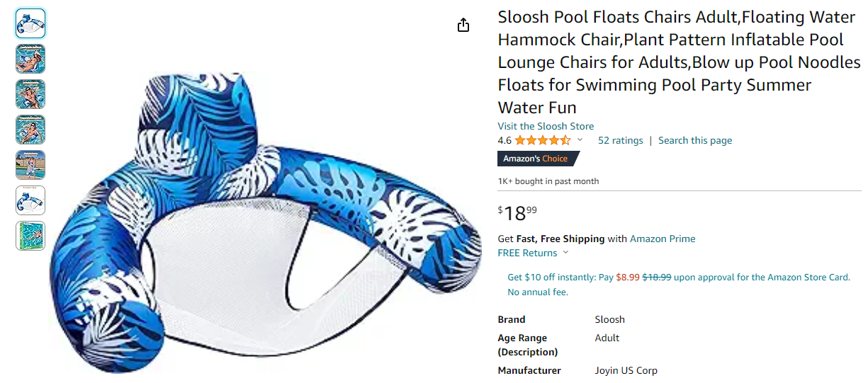Image resolution: width=868 pixels, height=383 pixels.
Task: Open the Amazon Prime link
Action: coord(663,239)
